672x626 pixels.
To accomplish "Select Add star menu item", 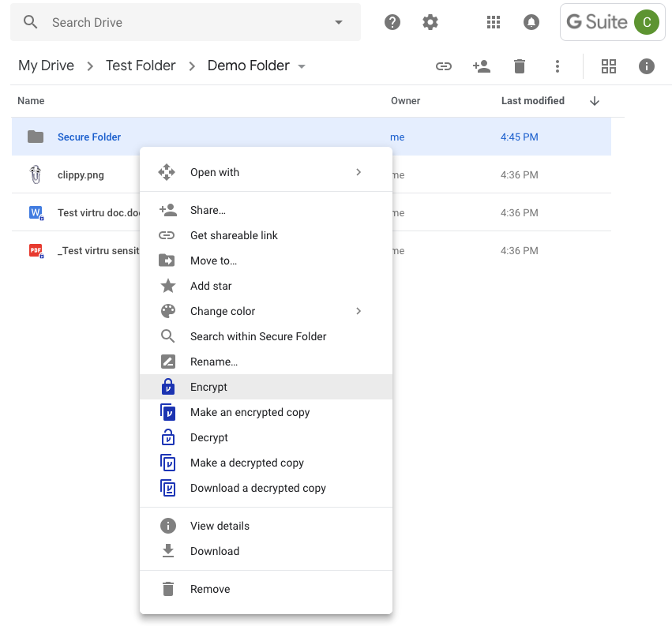I will (x=265, y=286).
